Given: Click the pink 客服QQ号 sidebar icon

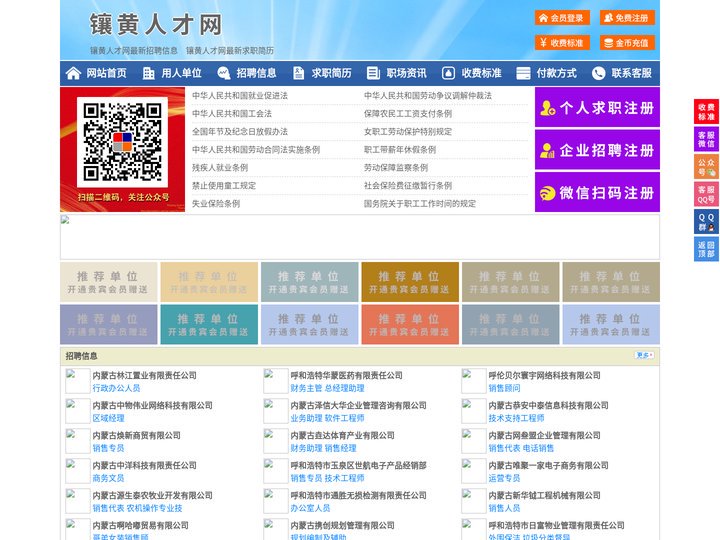Looking at the screenshot, I should click(706, 194).
